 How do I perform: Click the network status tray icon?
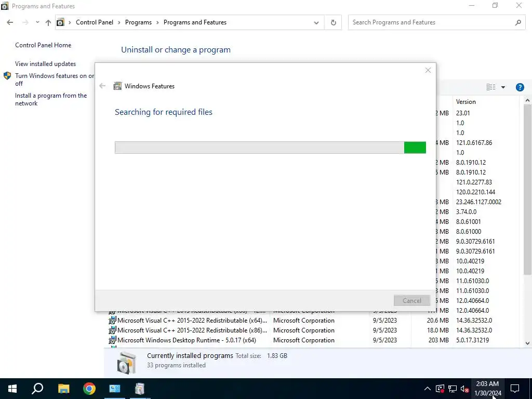pyautogui.click(x=453, y=389)
